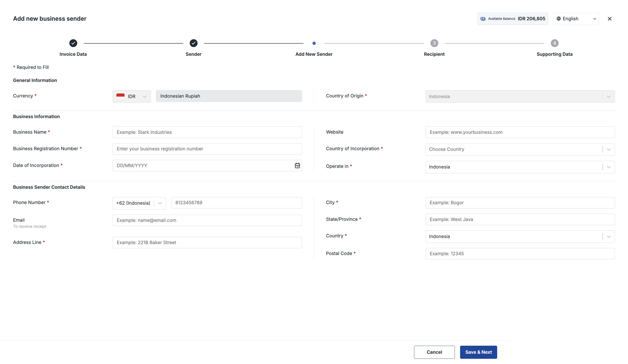Click the Indonesian flag in currency selector
628x364 pixels.
tap(120, 96)
